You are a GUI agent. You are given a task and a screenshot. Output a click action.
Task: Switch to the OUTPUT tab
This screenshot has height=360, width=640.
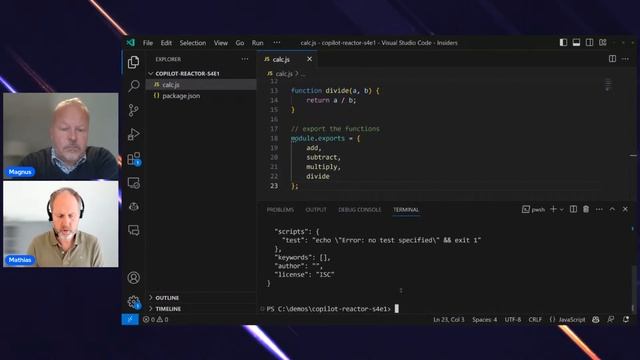click(x=316, y=210)
